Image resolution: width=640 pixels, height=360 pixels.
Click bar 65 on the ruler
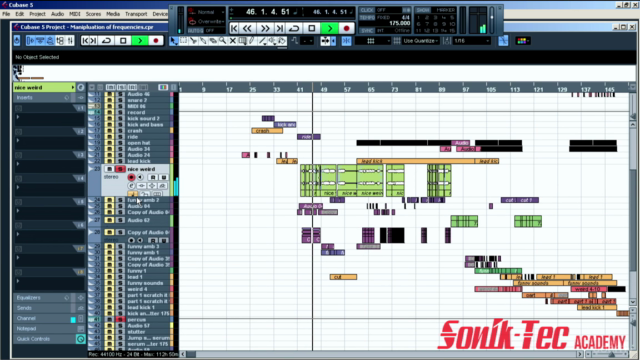point(371,89)
